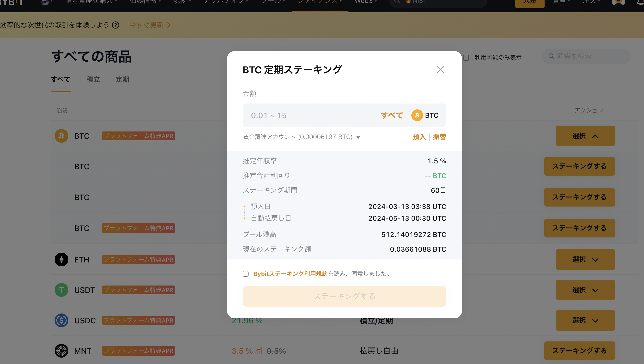Click the MNT coin icon in list
This screenshot has height=364, width=644.
pos(61,351)
